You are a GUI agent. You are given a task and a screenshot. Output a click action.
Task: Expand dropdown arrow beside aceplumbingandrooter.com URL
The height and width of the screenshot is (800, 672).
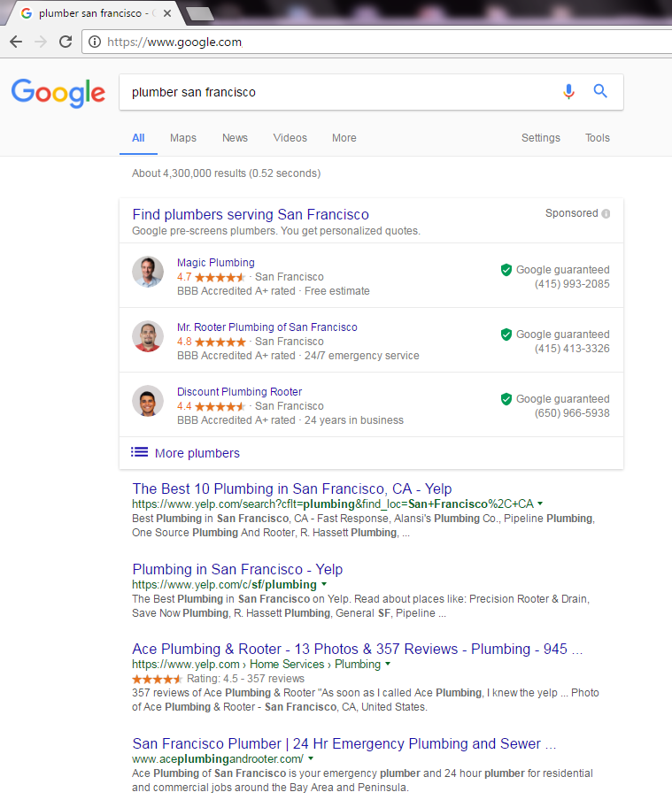[x=311, y=758]
